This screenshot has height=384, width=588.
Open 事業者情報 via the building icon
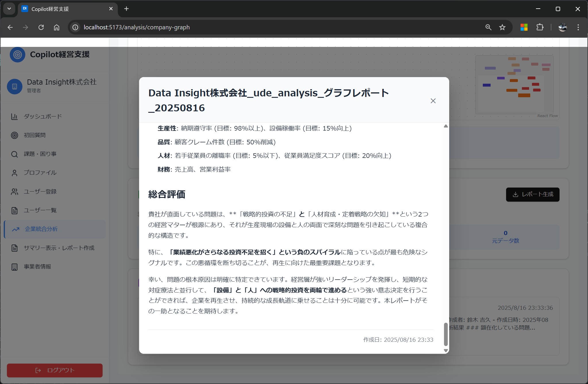click(15, 267)
